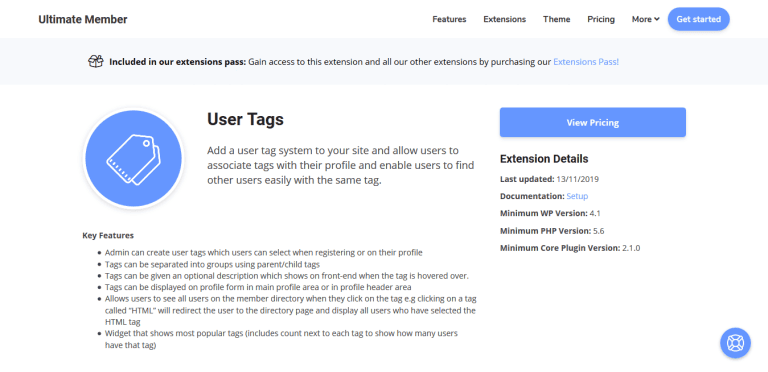This screenshot has height=372, width=768.
Task: Click the extension description paragraph
Action: pyautogui.click(x=340, y=165)
